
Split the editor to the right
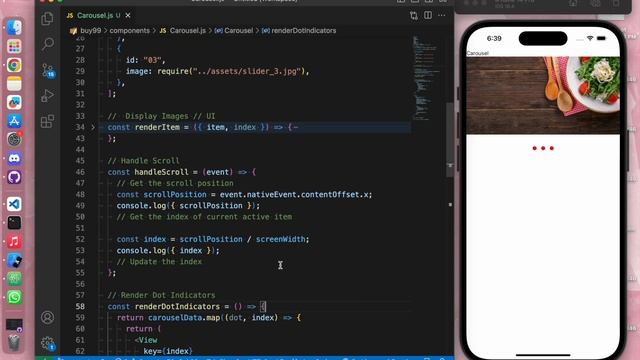(428, 16)
